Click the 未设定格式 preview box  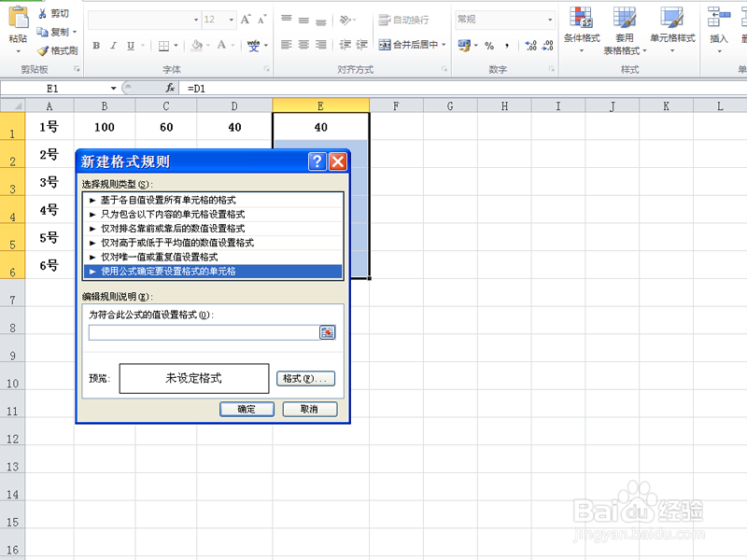194,379
